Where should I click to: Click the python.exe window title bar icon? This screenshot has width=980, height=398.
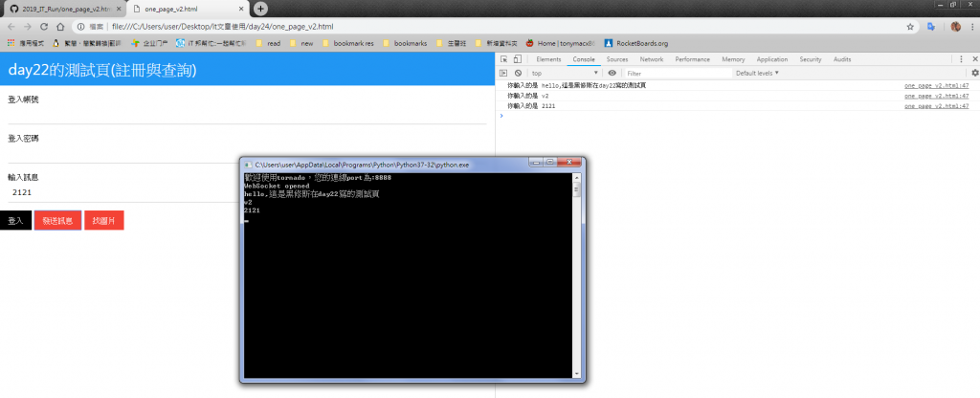click(x=248, y=165)
